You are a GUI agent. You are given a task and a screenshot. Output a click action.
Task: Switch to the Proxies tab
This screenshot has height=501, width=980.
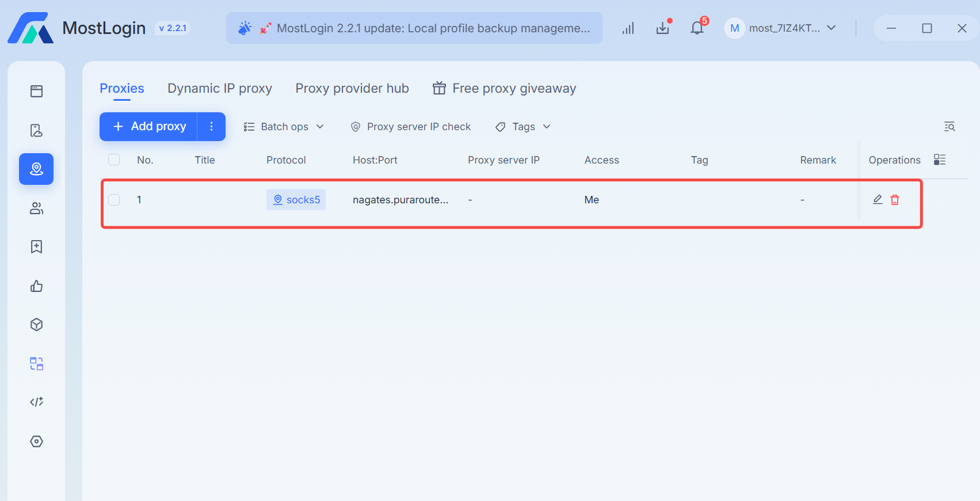(x=122, y=88)
